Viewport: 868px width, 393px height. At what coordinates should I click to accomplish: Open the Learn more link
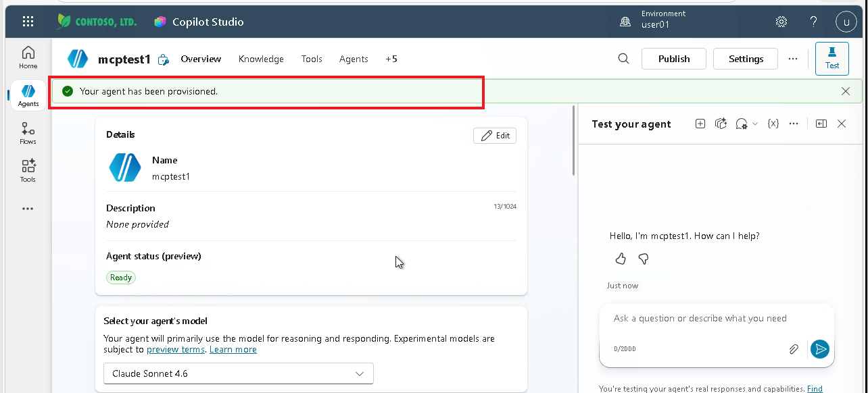coord(233,350)
